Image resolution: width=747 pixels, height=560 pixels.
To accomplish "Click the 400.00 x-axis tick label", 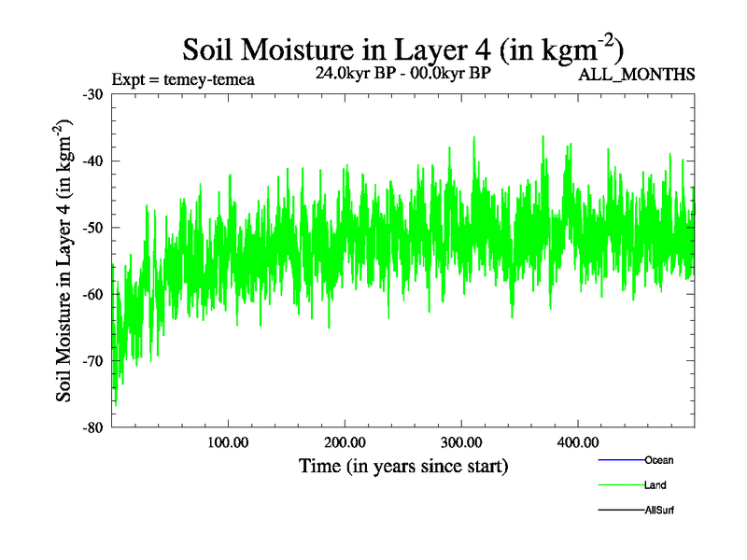I will (x=578, y=441).
